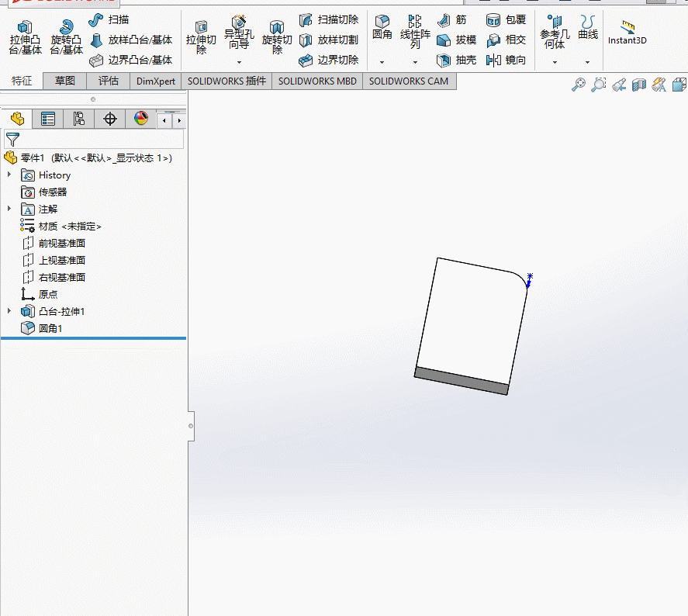Click the Curves (曲线) tool
The width and height of the screenshot is (688, 616).
point(588,27)
